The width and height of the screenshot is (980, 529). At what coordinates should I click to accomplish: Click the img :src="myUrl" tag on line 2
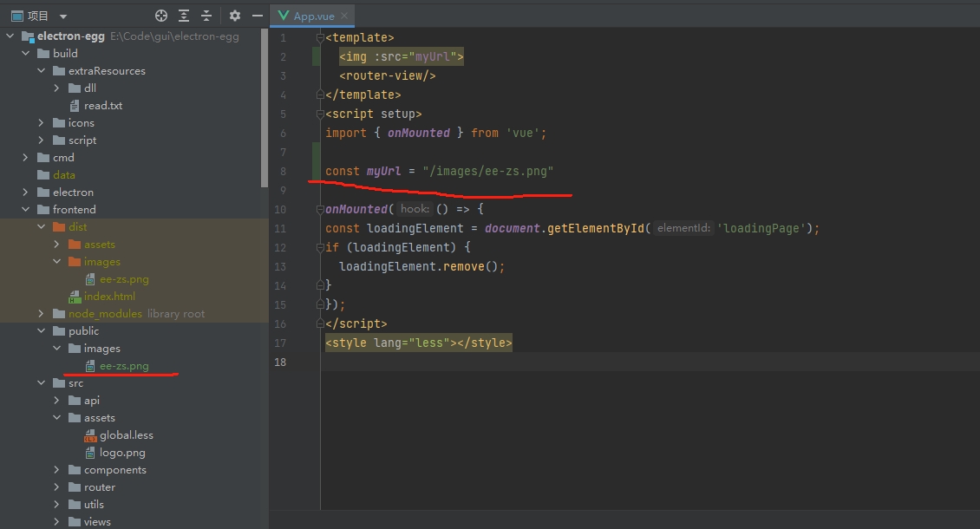pos(402,57)
